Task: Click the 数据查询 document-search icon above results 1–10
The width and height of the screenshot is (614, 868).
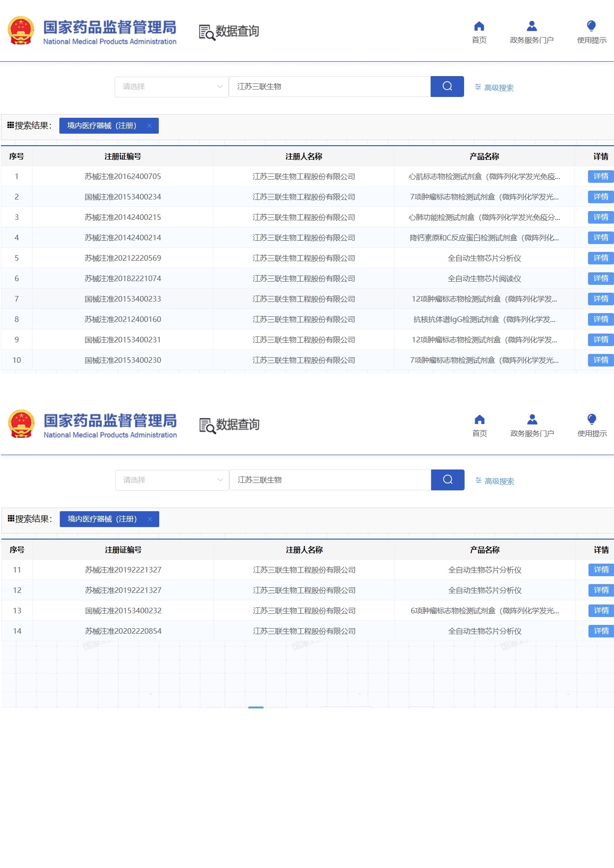Action: 207,32
